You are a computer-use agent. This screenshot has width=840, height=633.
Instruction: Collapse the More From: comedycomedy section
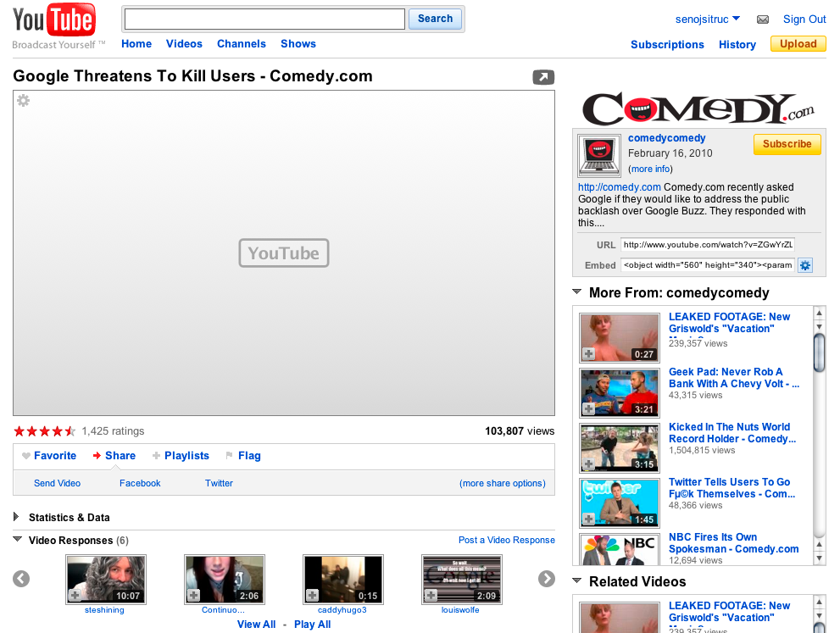click(577, 292)
